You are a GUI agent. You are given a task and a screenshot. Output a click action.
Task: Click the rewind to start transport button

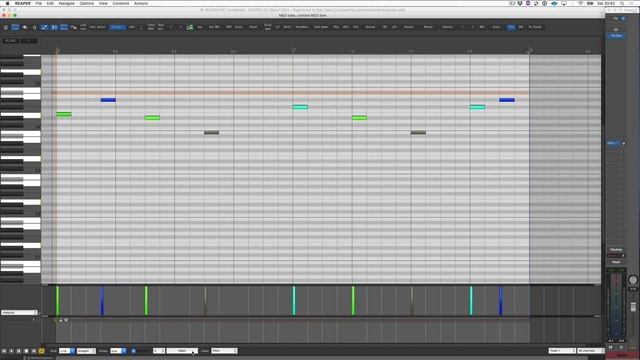[x=4, y=351]
